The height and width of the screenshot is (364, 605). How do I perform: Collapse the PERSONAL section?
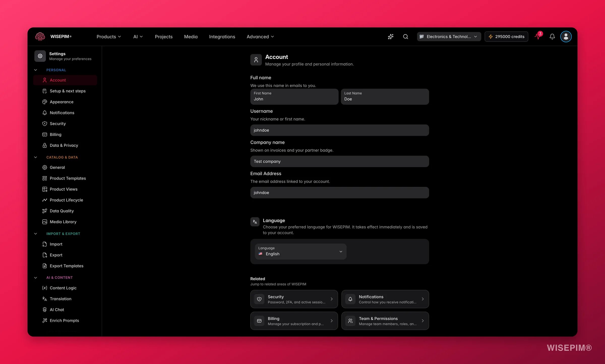[36, 70]
